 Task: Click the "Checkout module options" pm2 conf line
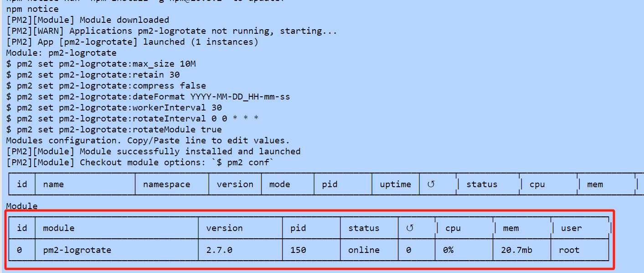(x=140, y=163)
